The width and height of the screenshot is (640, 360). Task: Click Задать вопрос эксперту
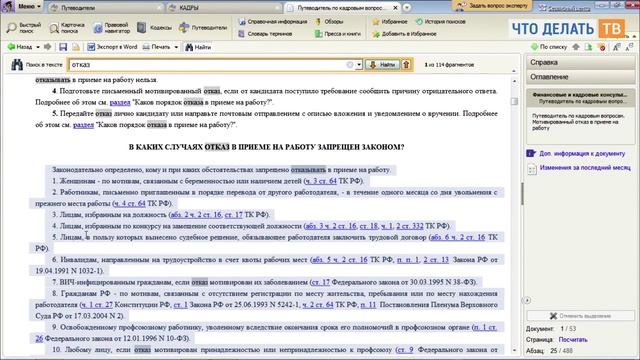491,6
